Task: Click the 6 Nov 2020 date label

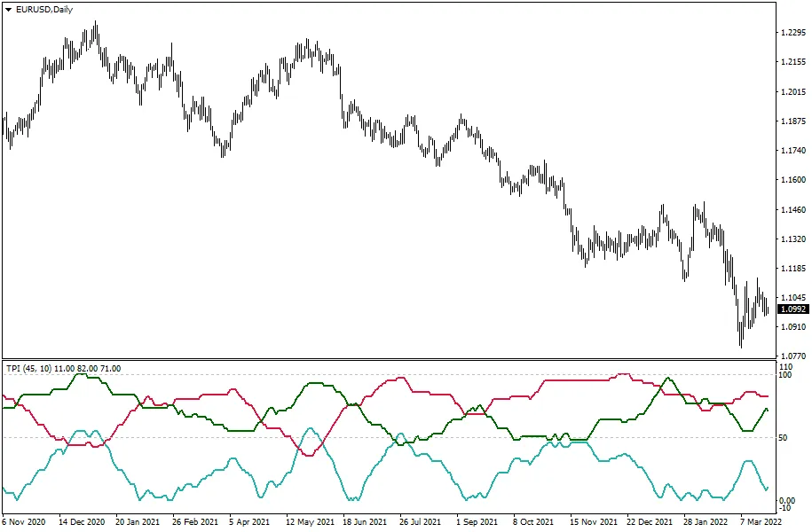Action: tap(23, 522)
